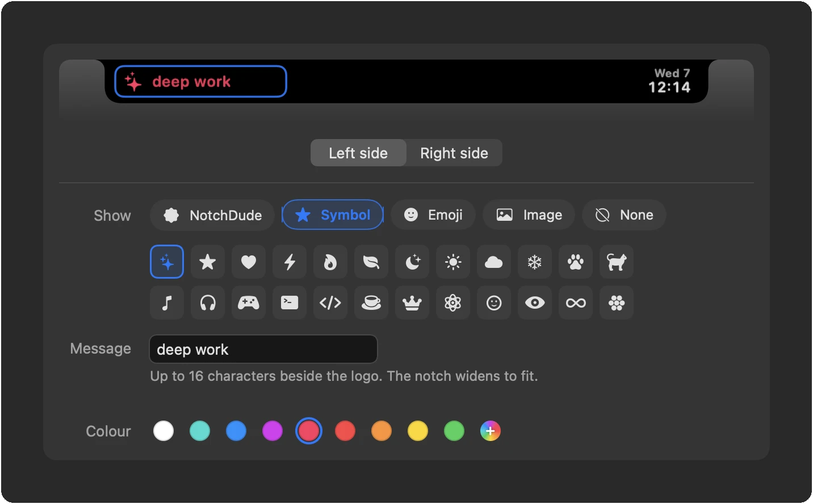813x504 pixels.
Task: Select the snowflake symbol
Action: [535, 262]
